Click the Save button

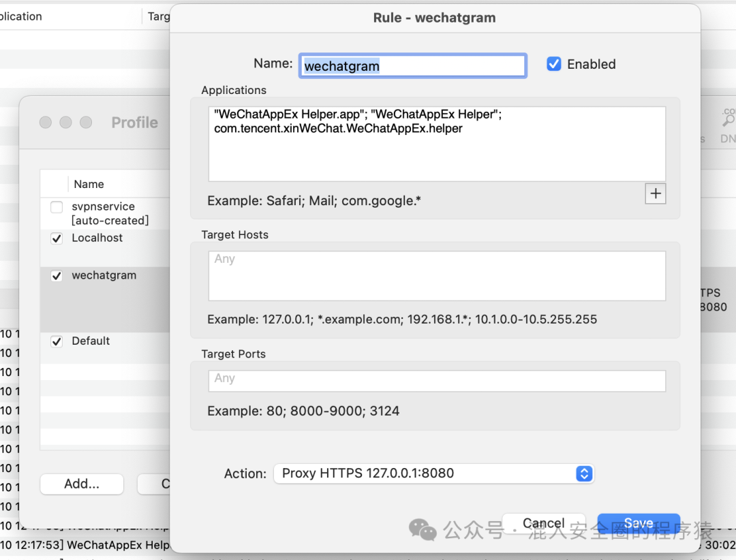click(639, 523)
